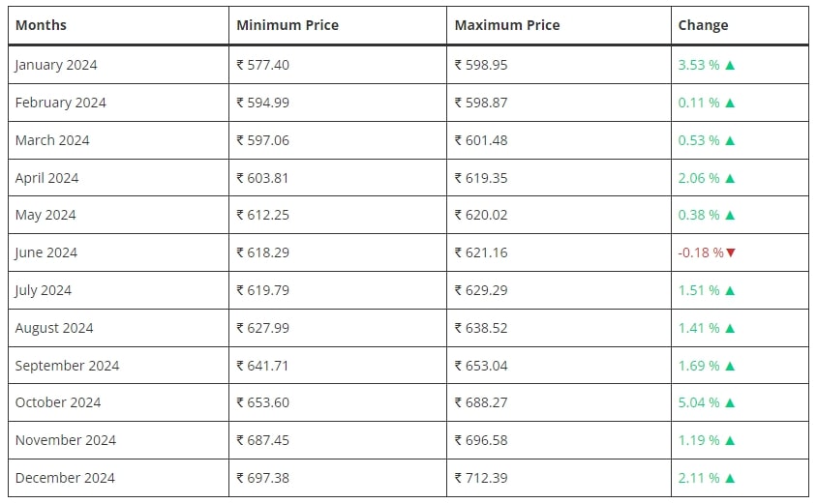Click the Maximum Price column header

[x=507, y=25]
